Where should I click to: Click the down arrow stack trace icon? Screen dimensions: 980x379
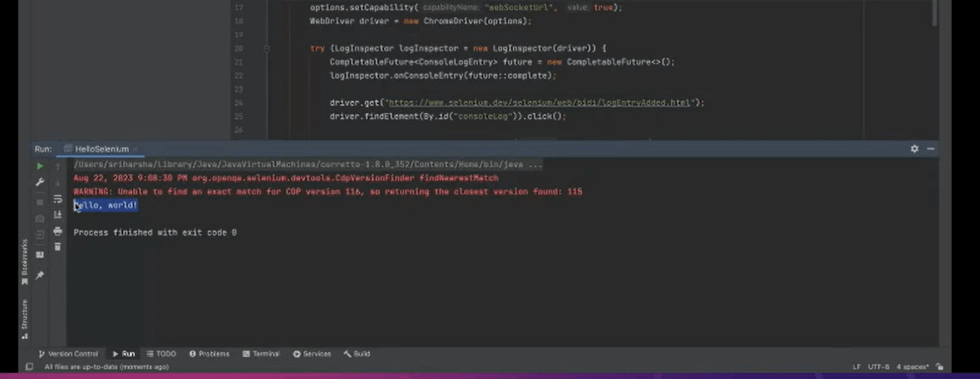58,182
